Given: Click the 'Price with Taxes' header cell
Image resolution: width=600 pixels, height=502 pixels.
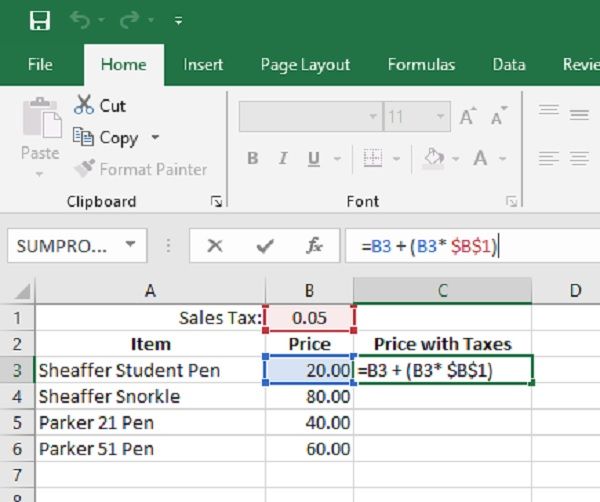Looking at the screenshot, I should tap(443, 344).
